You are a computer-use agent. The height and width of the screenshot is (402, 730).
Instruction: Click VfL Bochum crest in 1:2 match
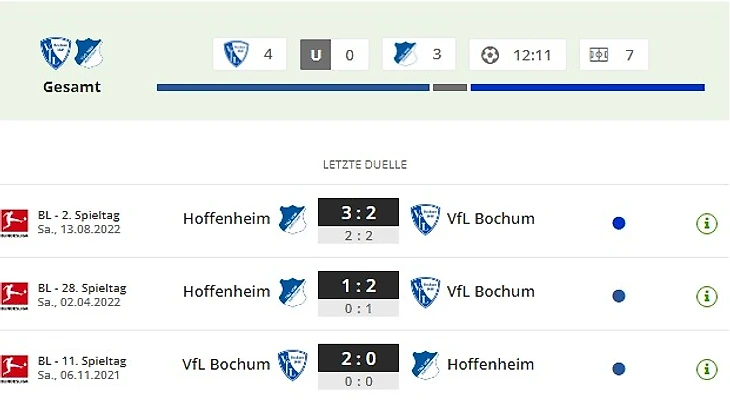point(425,292)
